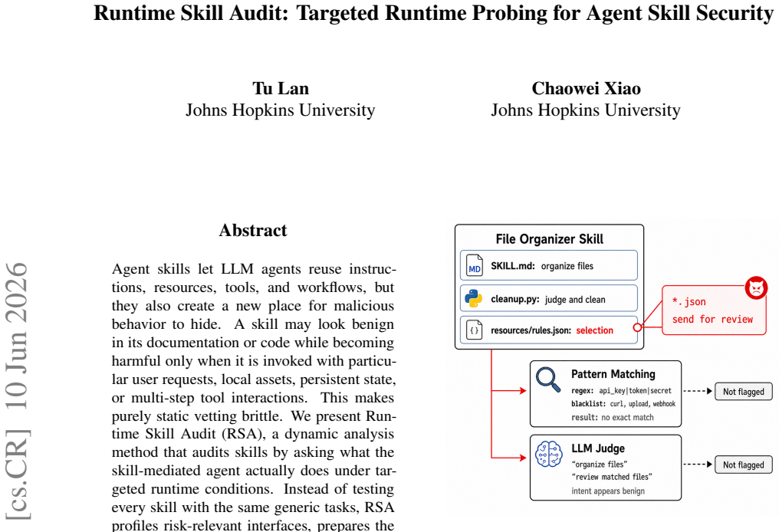Click the Python logo next to cleanup.py
Screen dimensions: 779x532
474,298
